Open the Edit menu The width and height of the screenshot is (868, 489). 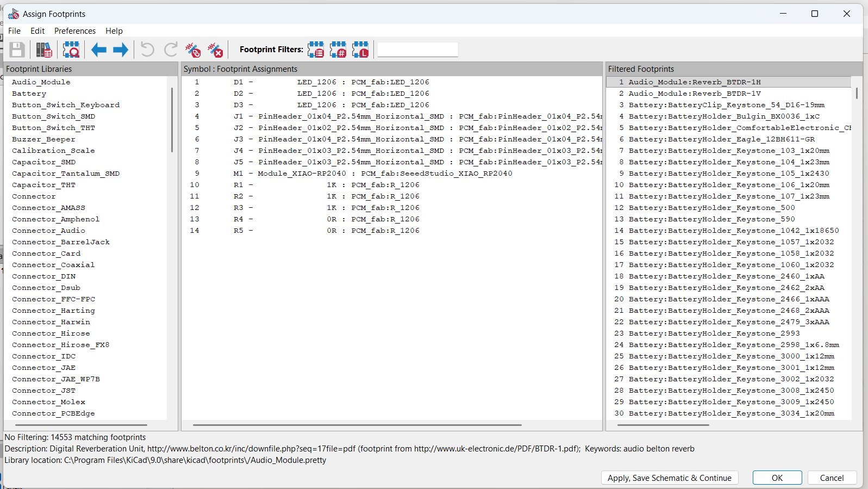38,31
